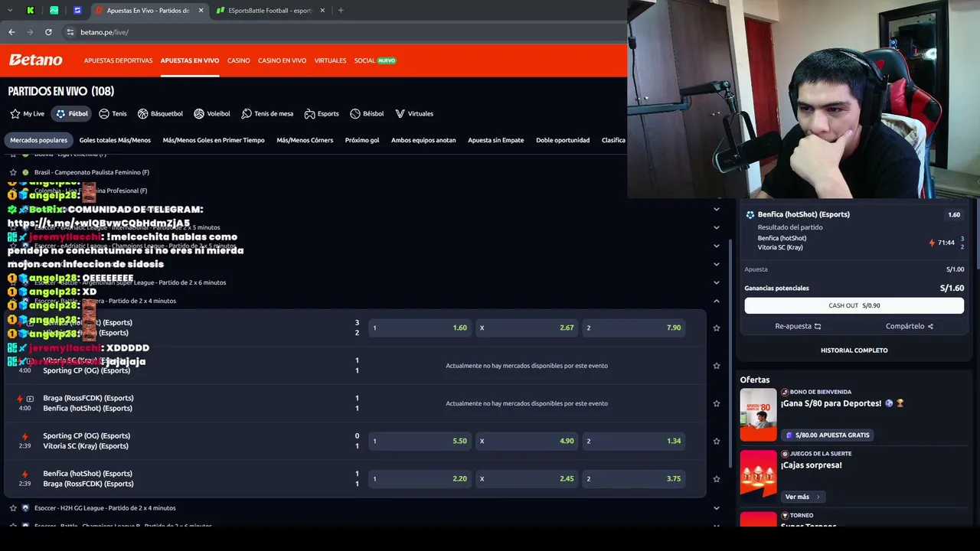Open the S/80.00 Apuesta Gratis offer

click(x=828, y=435)
